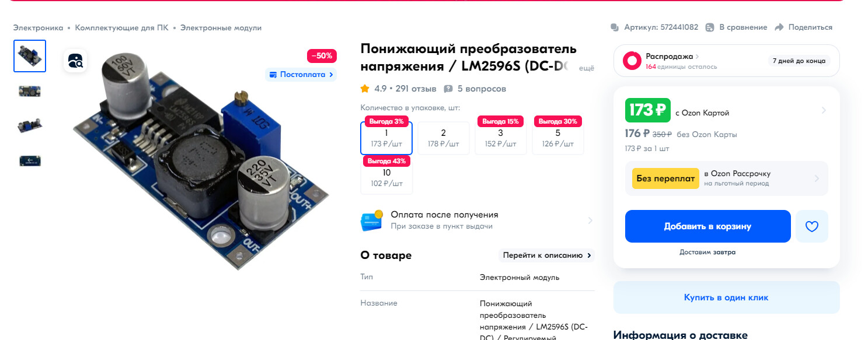Open Электроника breadcrumb category
This screenshot has height=340, width=868.
38,27
